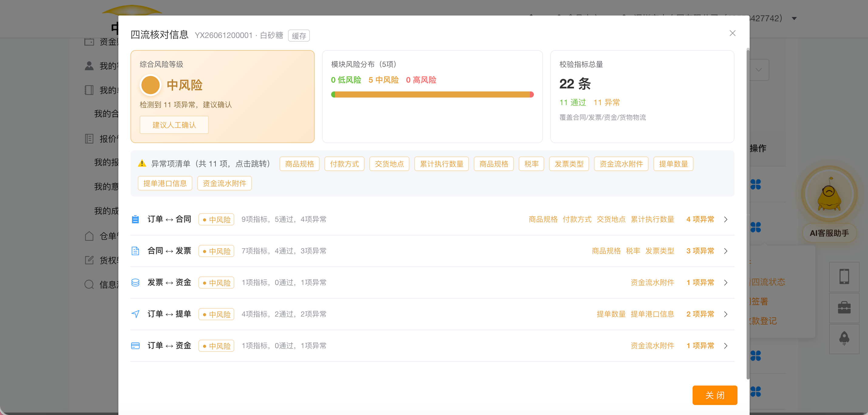Click 11 异常 in 校验指标总量 card
This screenshot has height=415, width=868.
(606, 102)
